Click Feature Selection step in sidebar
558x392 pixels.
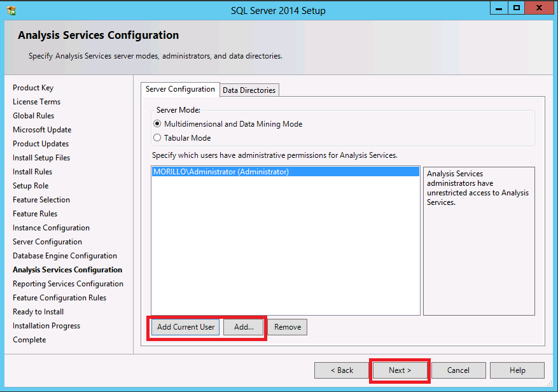point(41,200)
